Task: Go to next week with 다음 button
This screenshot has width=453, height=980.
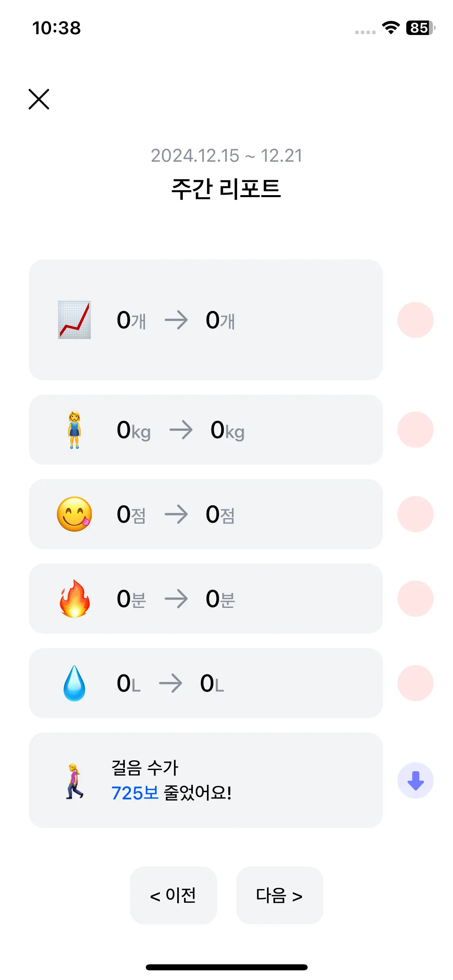Action: pyautogui.click(x=280, y=896)
